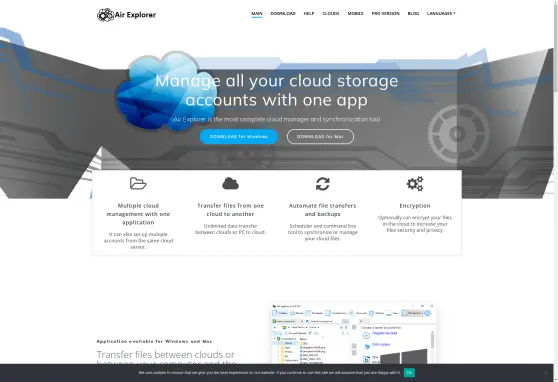Select the Clouds navigation item
Viewport: 558px width, 382px height.
pyautogui.click(x=331, y=14)
